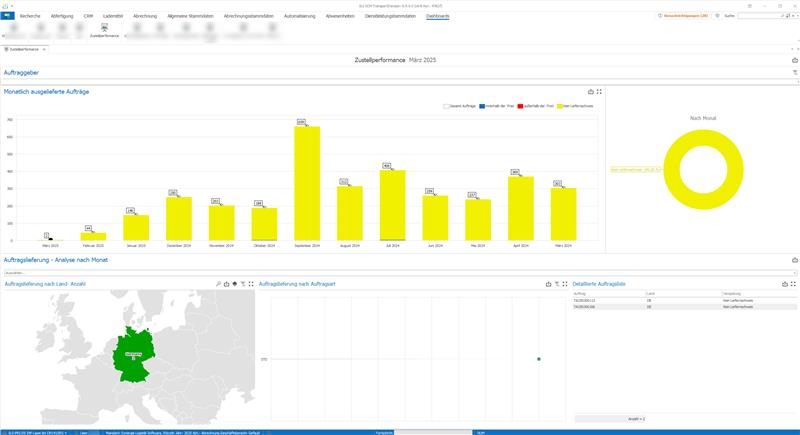Click the map panel magnifier icon

pos(218,284)
